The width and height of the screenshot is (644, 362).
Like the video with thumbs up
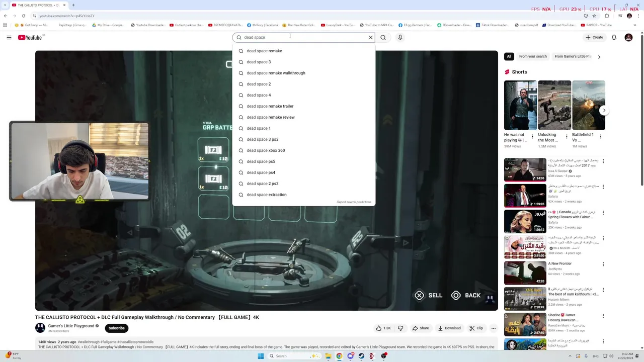[383, 328]
